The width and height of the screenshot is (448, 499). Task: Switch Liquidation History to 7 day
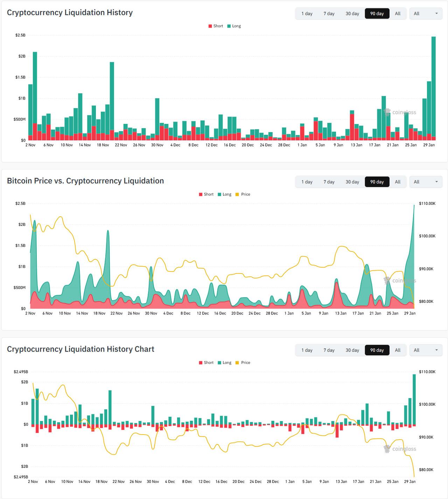329,14
